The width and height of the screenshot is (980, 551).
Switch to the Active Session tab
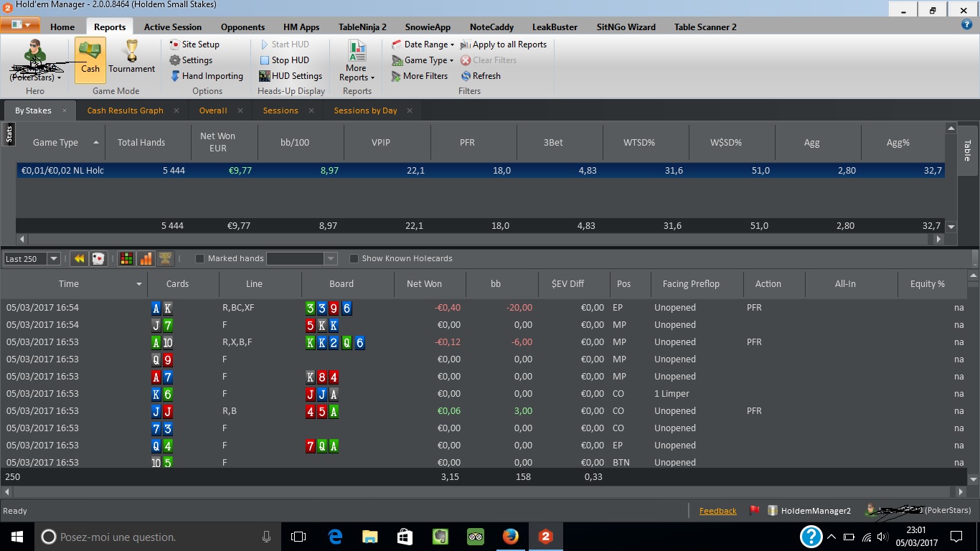[173, 27]
